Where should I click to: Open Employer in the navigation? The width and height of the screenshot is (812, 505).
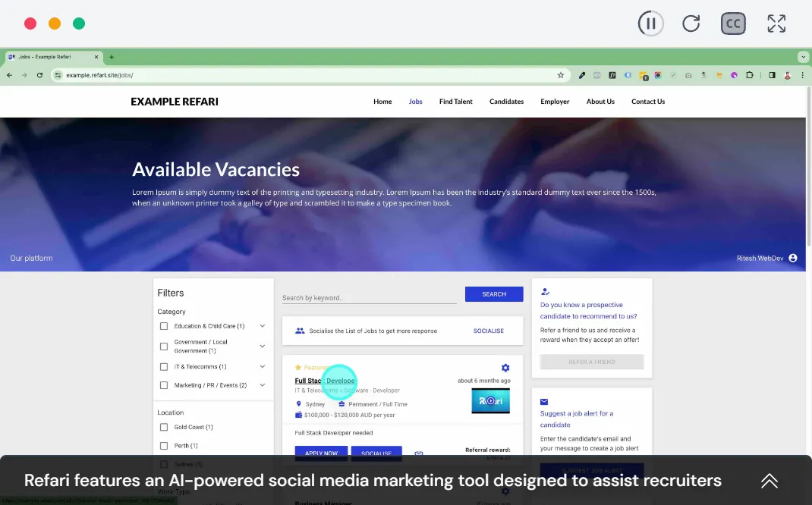(555, 102)
